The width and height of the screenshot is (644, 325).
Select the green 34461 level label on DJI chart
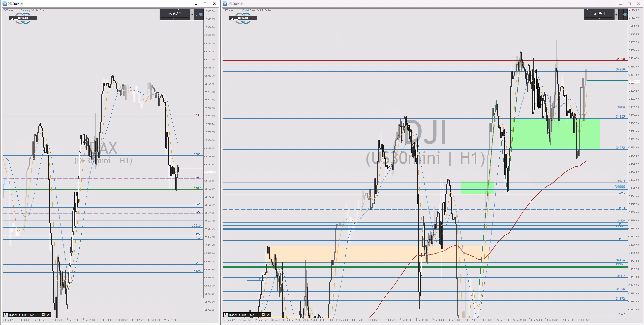620,264
